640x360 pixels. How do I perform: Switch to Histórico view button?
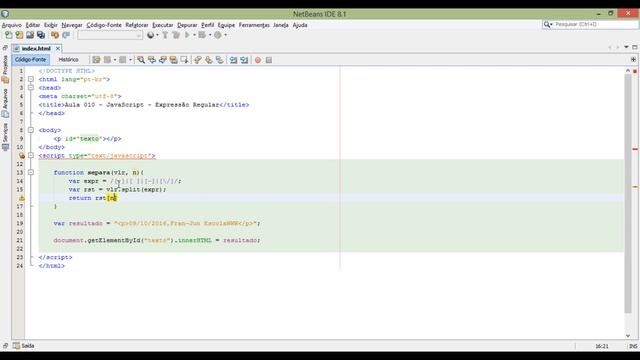[x=68, y=60]
